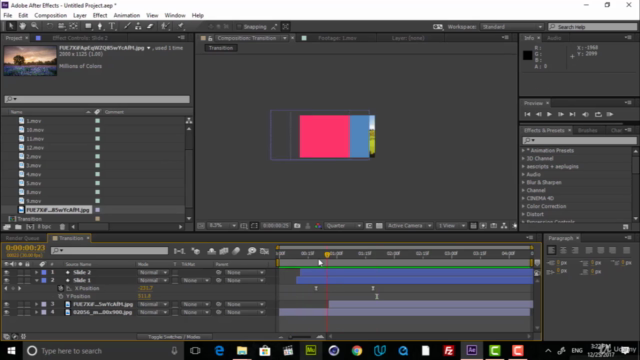Toggle visibility of layer 3 jpg
640x360 pixels.
[7, 304]
